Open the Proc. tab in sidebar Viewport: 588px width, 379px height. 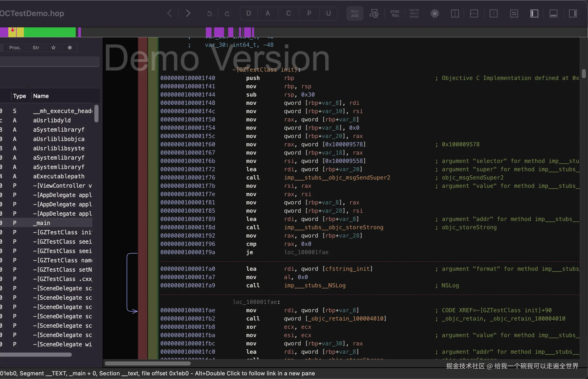(15, 48)
